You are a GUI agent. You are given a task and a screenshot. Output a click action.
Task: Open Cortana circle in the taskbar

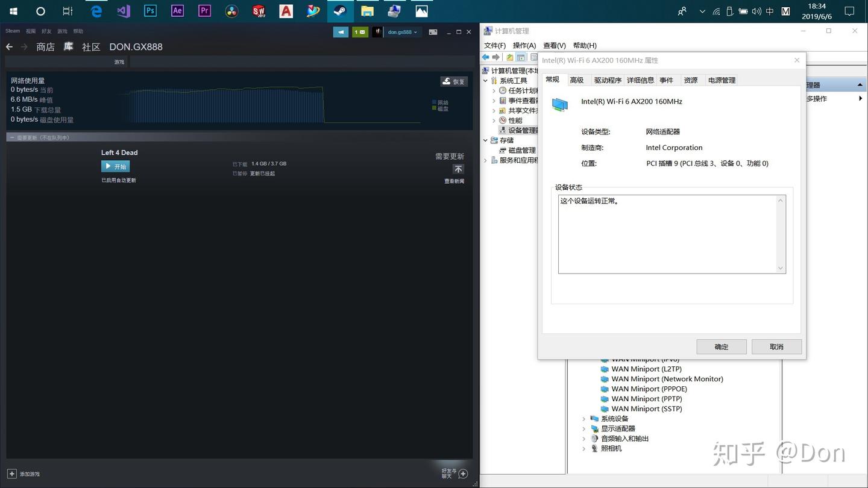pyautogui.click(x=40, y=11)
